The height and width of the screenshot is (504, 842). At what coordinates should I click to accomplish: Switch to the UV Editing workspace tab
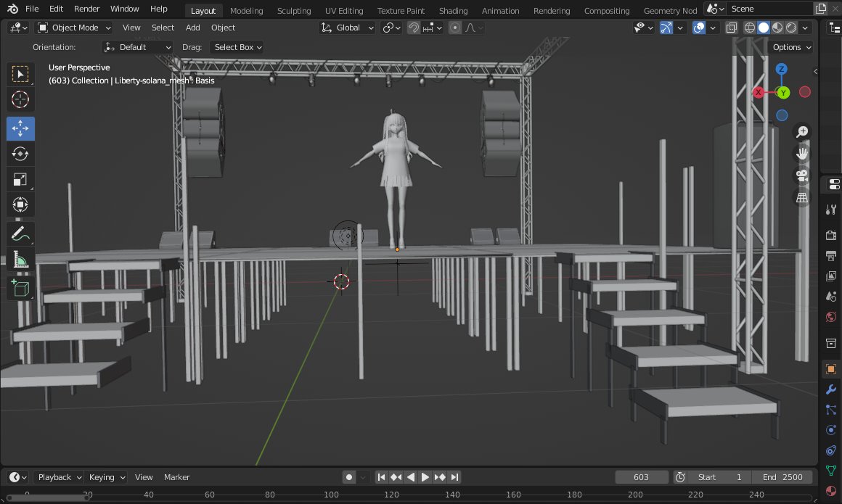coord(343,11)
